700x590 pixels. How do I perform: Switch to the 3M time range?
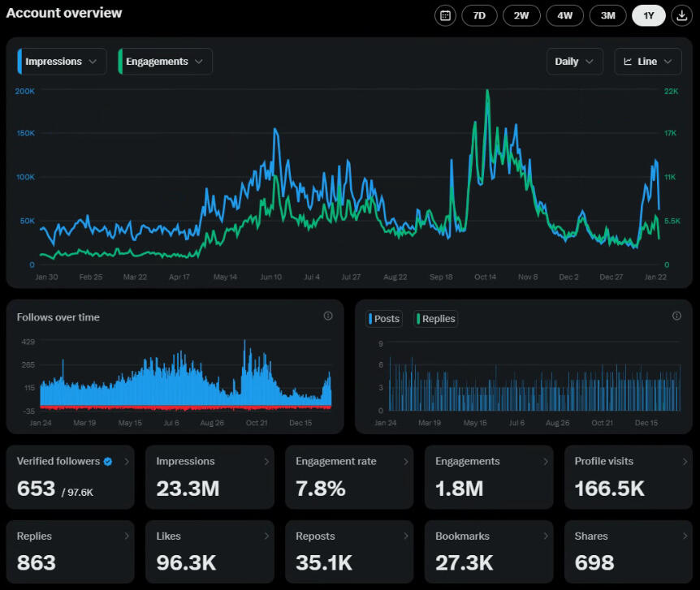click(x=607, y=15)
